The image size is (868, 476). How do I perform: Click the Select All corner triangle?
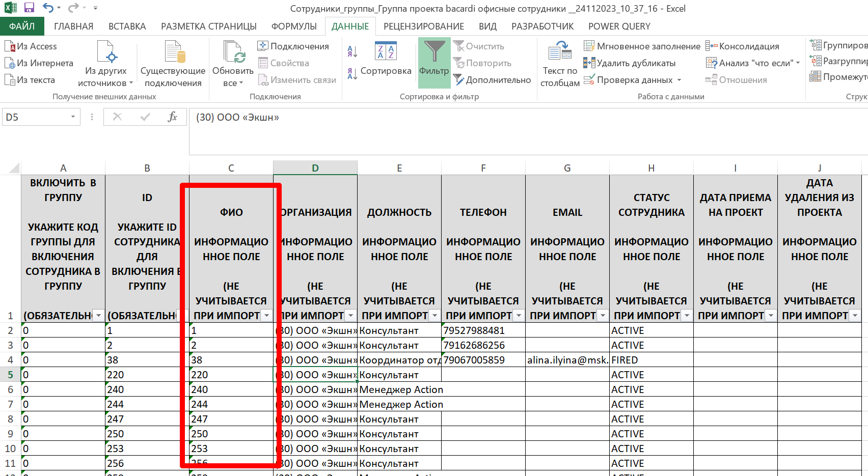pos(14,168)
